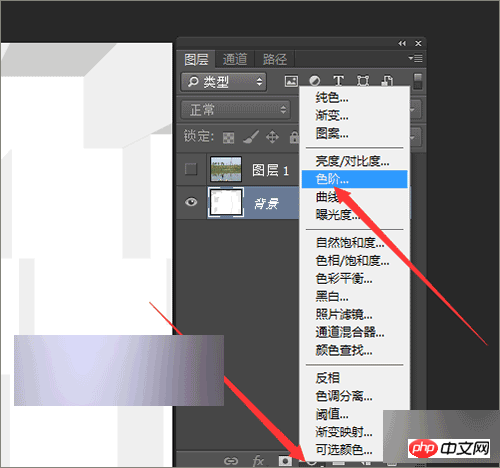Click the lock position move icon
The image size is (500, 468).
point(272,137)
